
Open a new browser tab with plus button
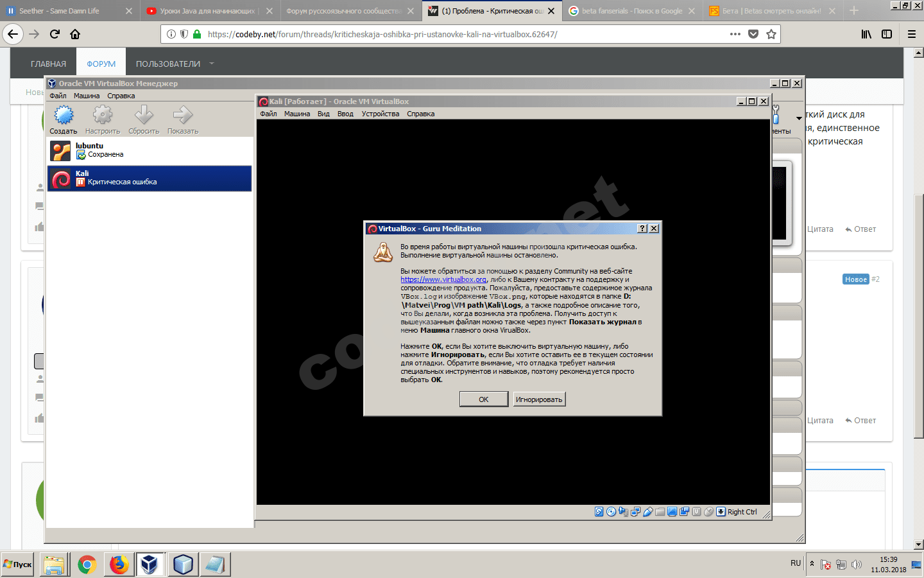(x=854, y=11)
